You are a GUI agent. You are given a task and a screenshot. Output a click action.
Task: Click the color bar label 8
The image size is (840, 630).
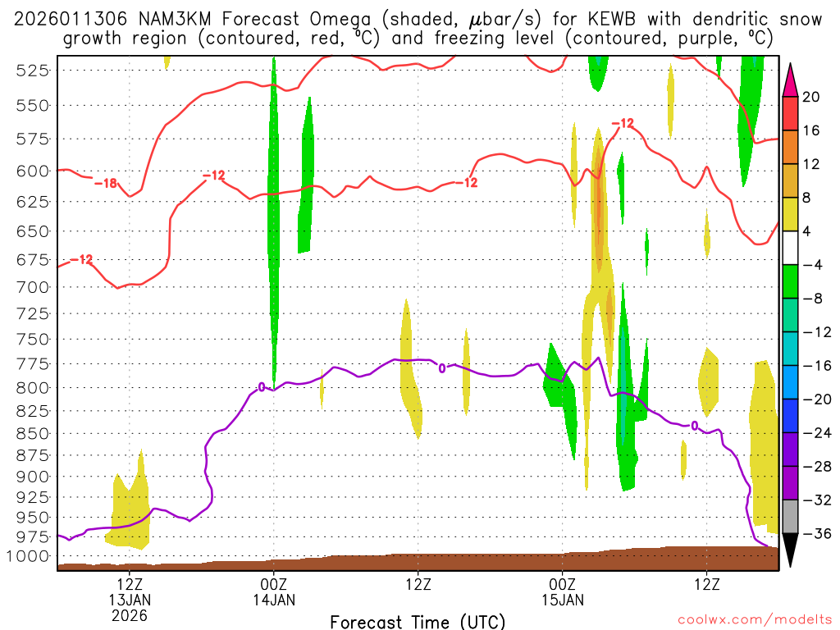[x=806, y=199]
